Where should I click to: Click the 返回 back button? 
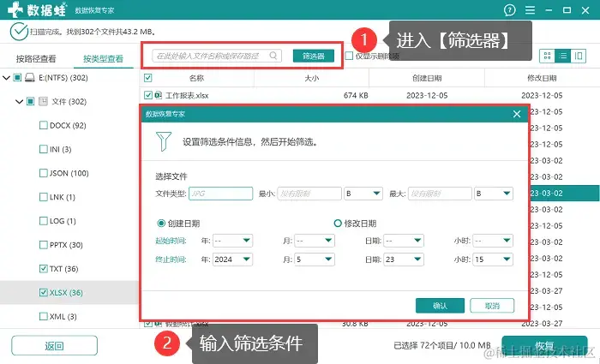(x=54, y=346)
